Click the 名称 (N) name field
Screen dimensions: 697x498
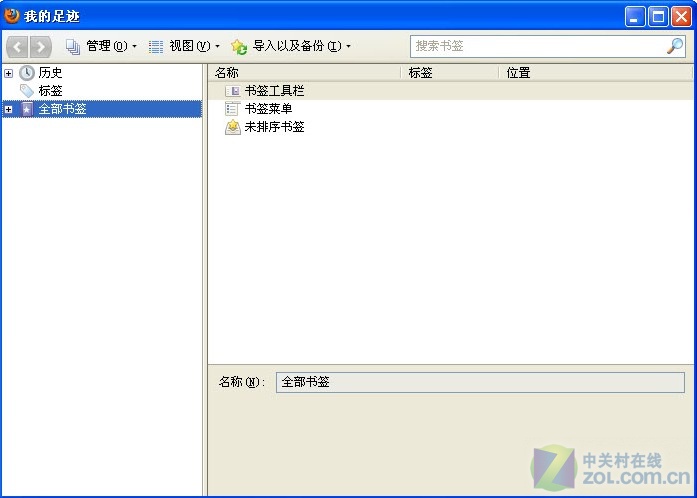coord(480,382)
